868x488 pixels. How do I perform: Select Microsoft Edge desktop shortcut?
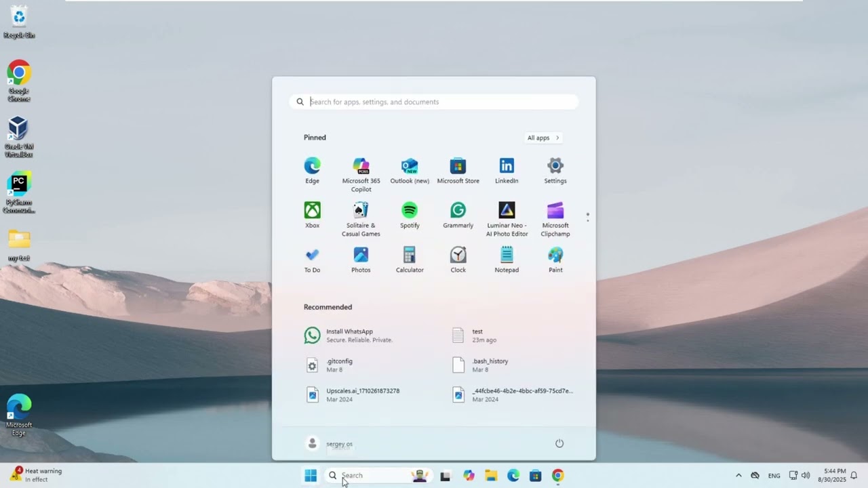[x=19, y=415]
